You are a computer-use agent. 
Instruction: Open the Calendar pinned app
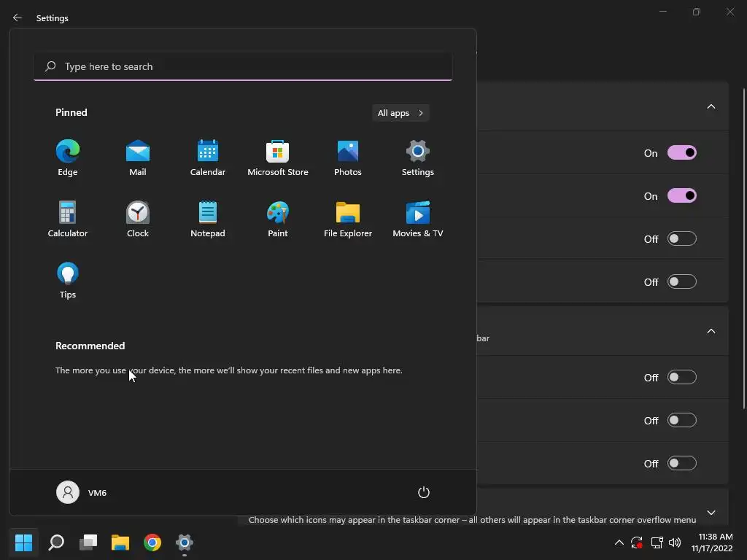[208, 158]
